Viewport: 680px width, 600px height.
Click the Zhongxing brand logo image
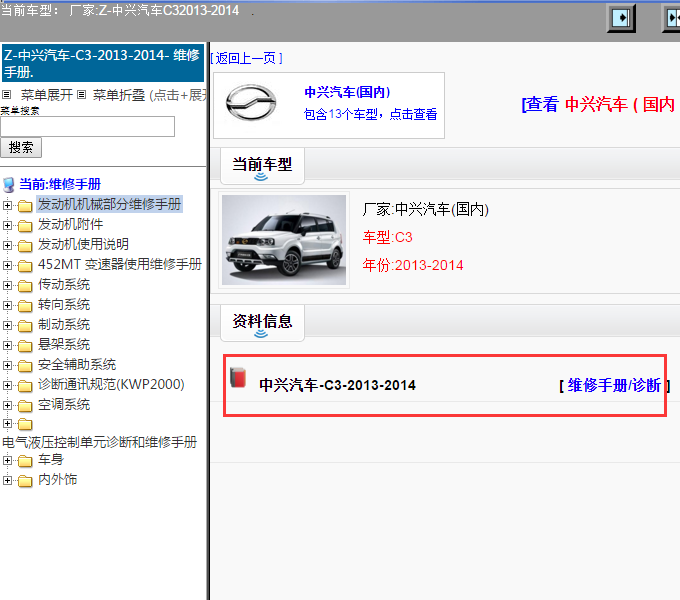pos(251,102)
